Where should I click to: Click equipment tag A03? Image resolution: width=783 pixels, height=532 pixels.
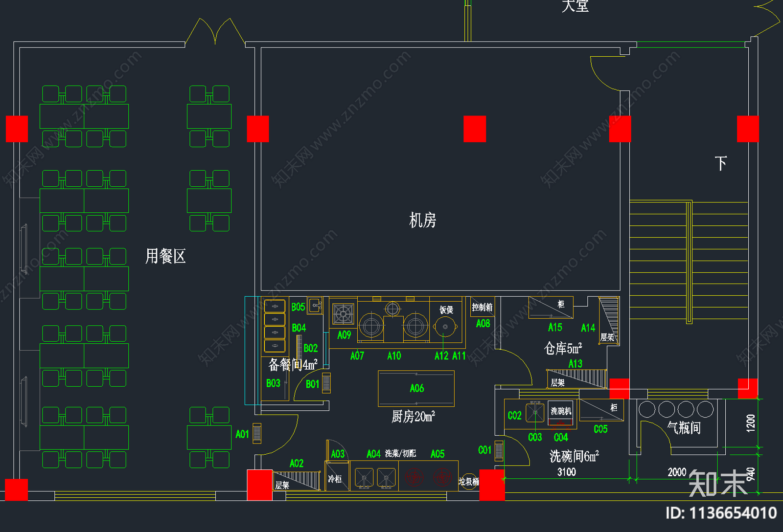pyautogui.click(x=338, y=454)
